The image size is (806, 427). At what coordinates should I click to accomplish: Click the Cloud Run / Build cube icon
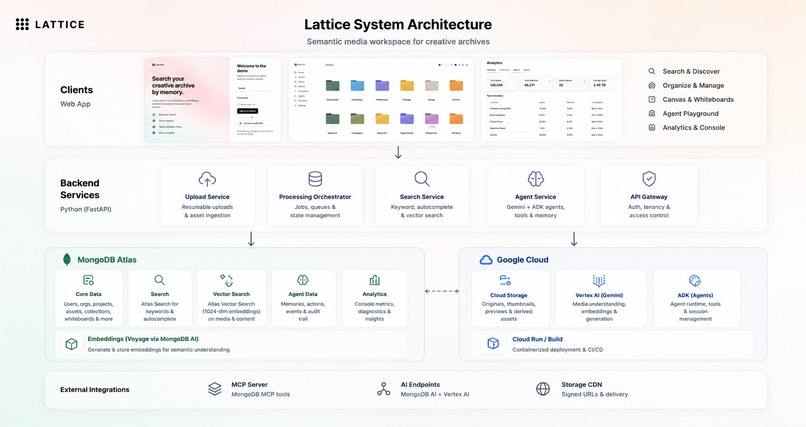click(x=493, y=343)
